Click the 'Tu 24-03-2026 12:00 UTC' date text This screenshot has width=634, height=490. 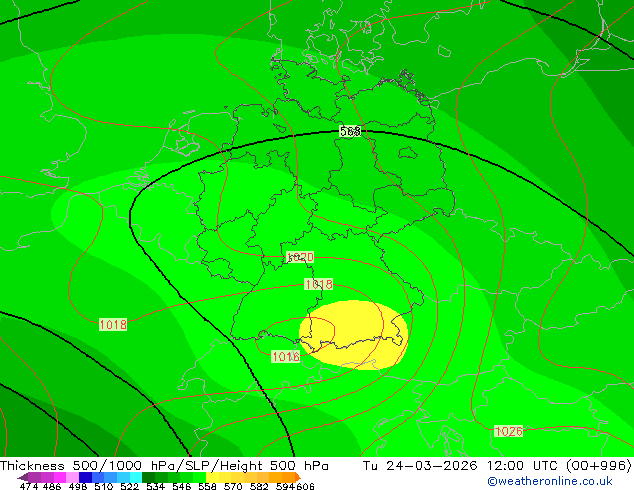[x=459, y=466]
